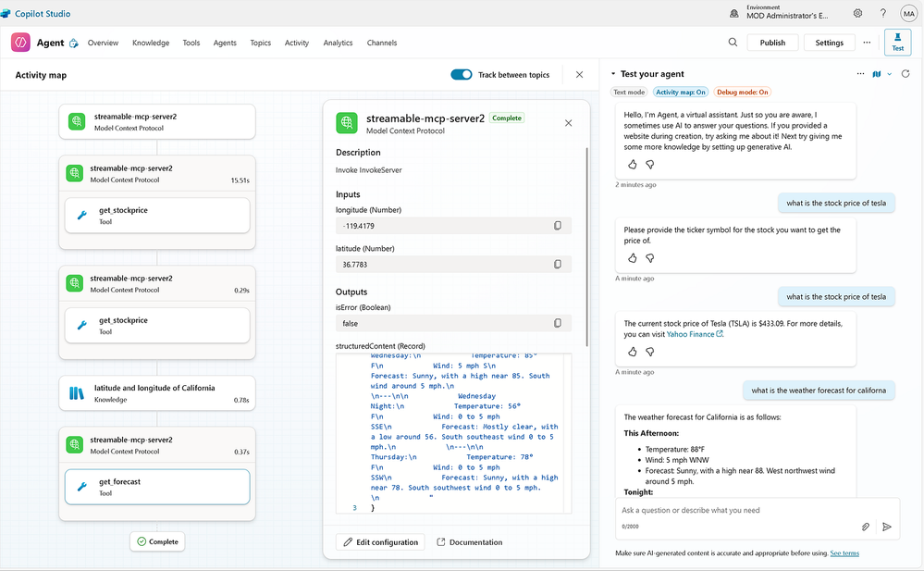Copy the latitude value 36.7783
This screenshot has width=924, height=571.
point(558,265)
